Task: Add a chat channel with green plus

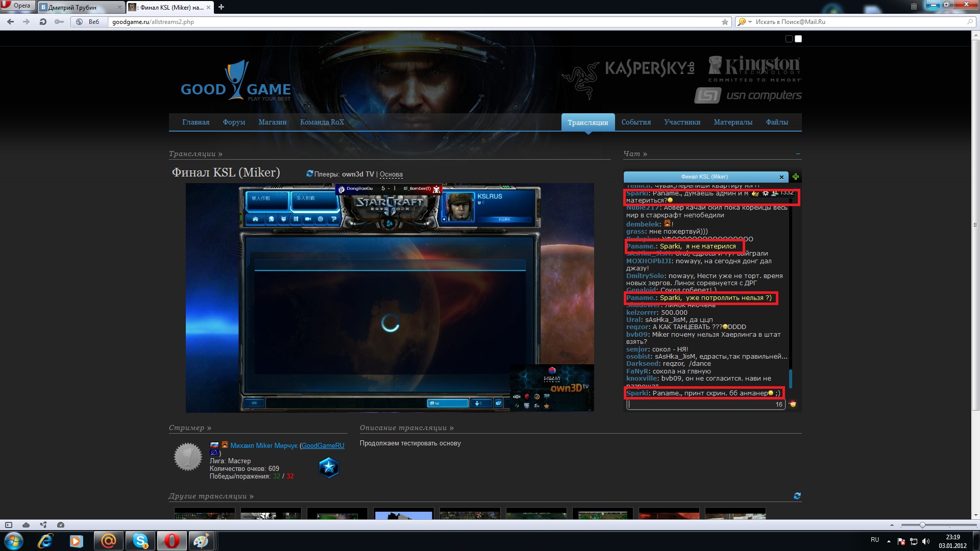Action: point(796,177)
